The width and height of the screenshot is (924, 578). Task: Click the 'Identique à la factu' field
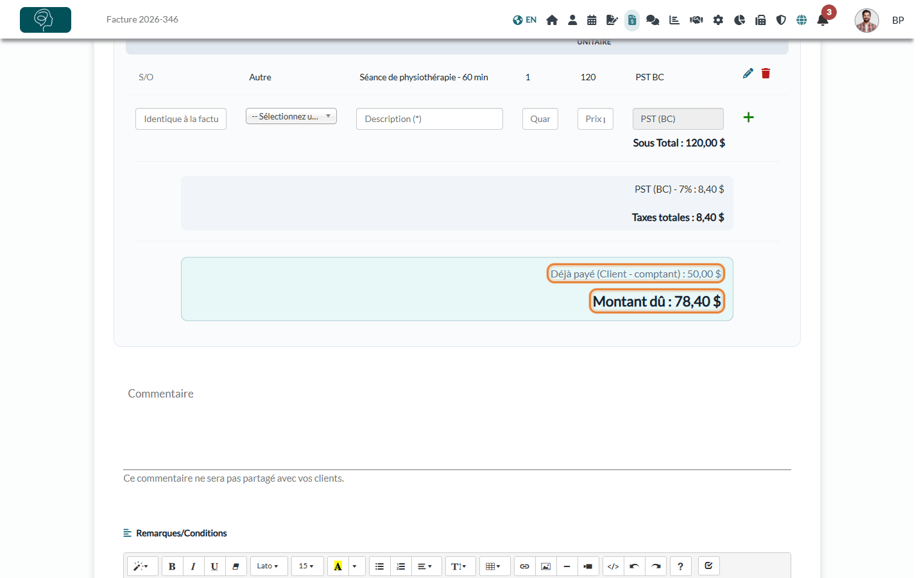point(181,119)
